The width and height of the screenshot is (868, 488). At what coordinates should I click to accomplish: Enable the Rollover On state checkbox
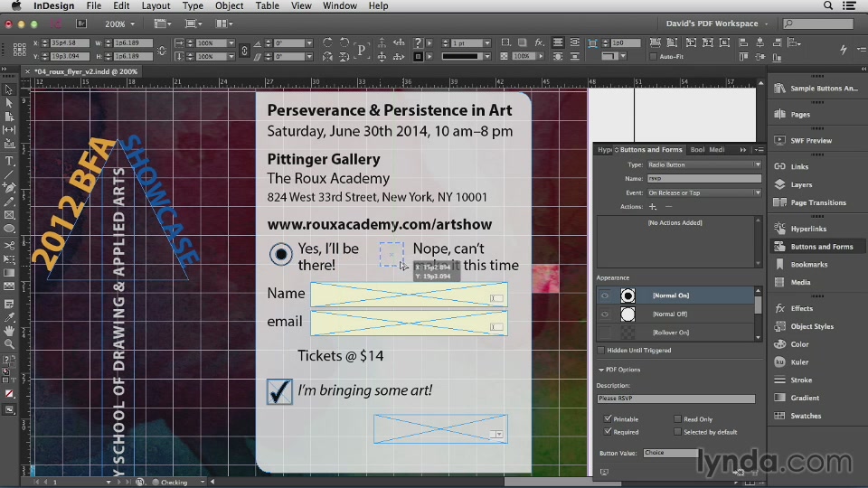click(x=605, y=332)
